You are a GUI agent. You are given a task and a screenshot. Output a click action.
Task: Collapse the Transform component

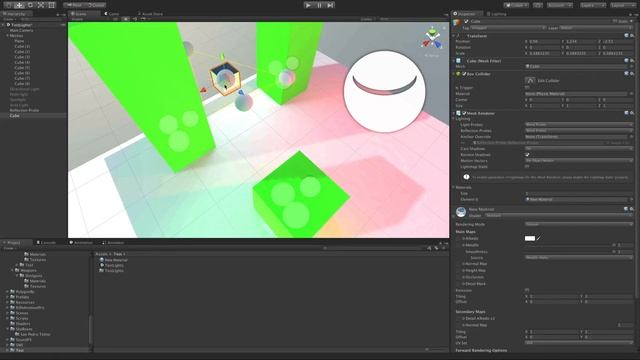click(453, 36)
